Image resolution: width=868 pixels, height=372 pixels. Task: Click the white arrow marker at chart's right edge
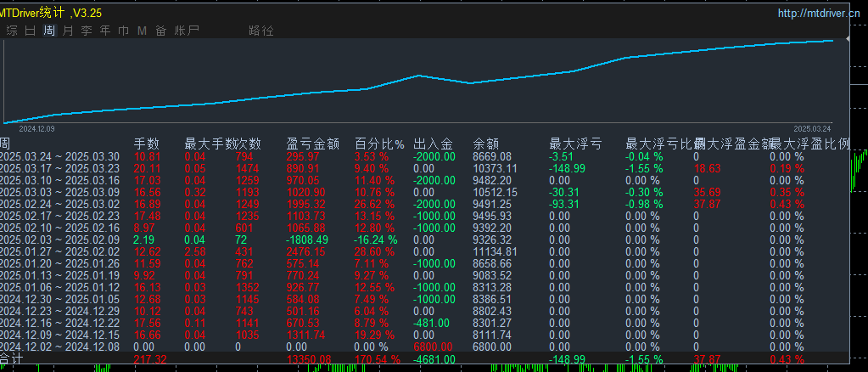point(848,39)
